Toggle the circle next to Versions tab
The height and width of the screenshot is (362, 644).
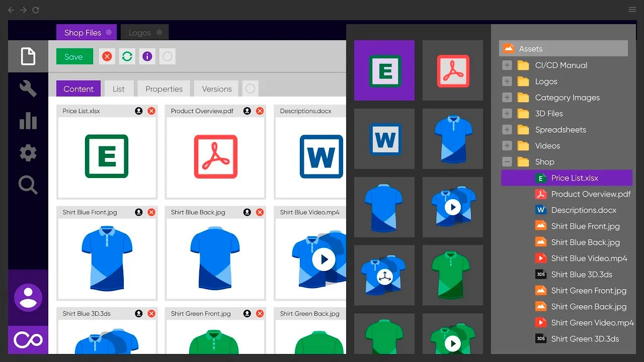pyautogui.click(x=250, y=88)
